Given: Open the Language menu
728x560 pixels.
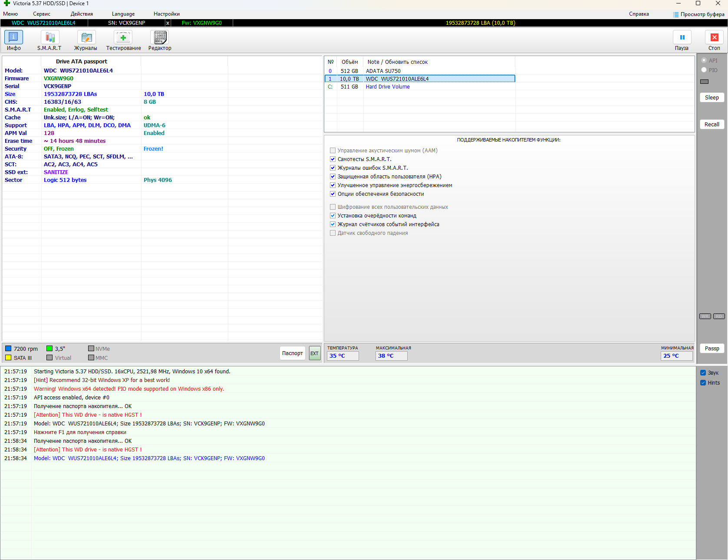Looking at the screenshot, I should [123, 14].
